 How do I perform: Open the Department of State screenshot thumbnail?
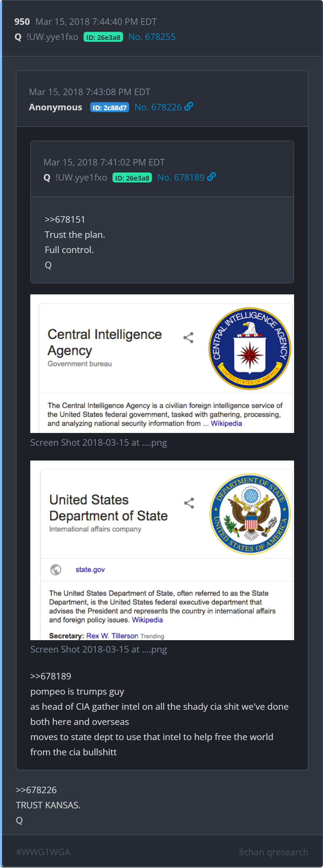162,550
